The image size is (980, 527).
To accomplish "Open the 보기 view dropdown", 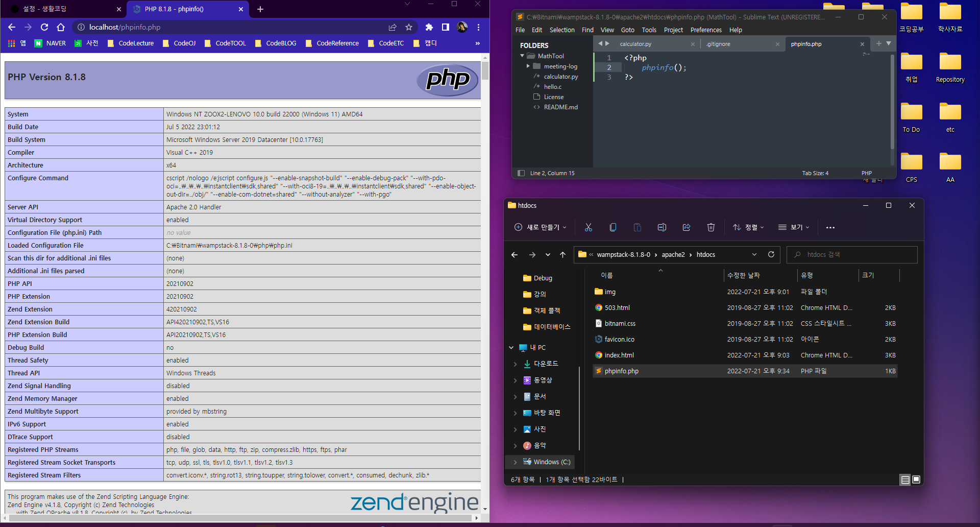I will 794,227.
